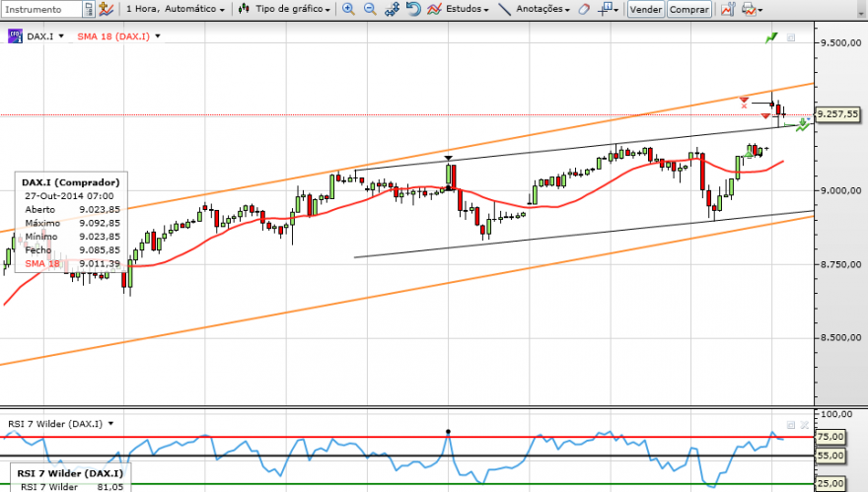Click the Mínimo 9.023,85 tooltip row
Screen dimensions: 868x492
pyautogui.click(x=72, y=237)
